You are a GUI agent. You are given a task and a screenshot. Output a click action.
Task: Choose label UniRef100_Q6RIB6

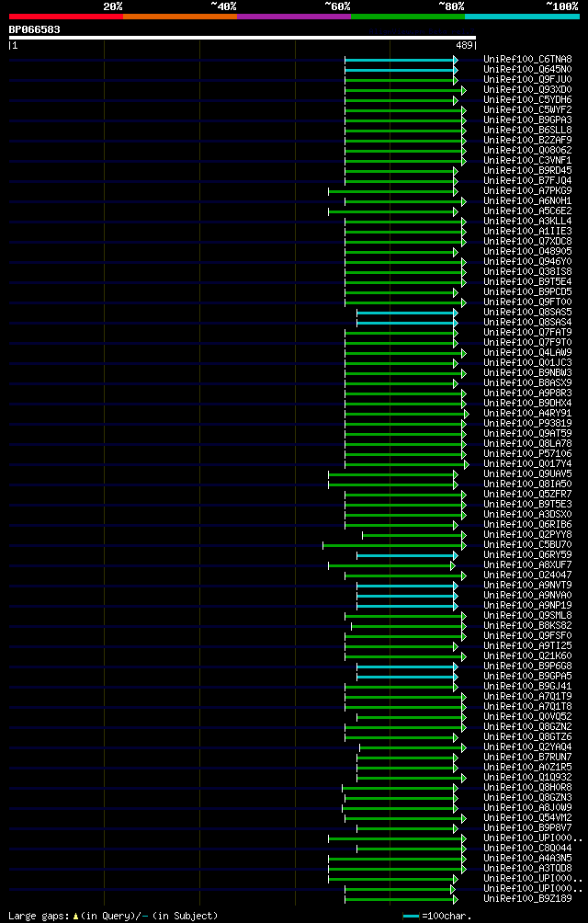pyautogui.click(x=526, y=524)
